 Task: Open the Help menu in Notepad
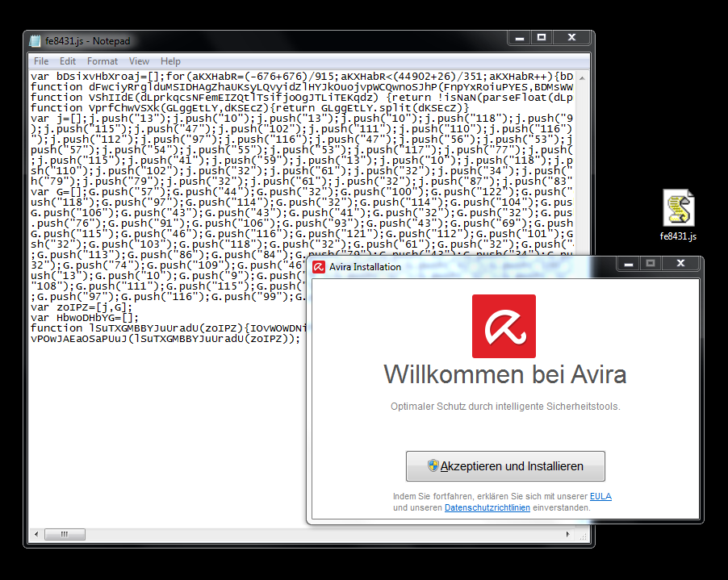[x=170, y=61]
